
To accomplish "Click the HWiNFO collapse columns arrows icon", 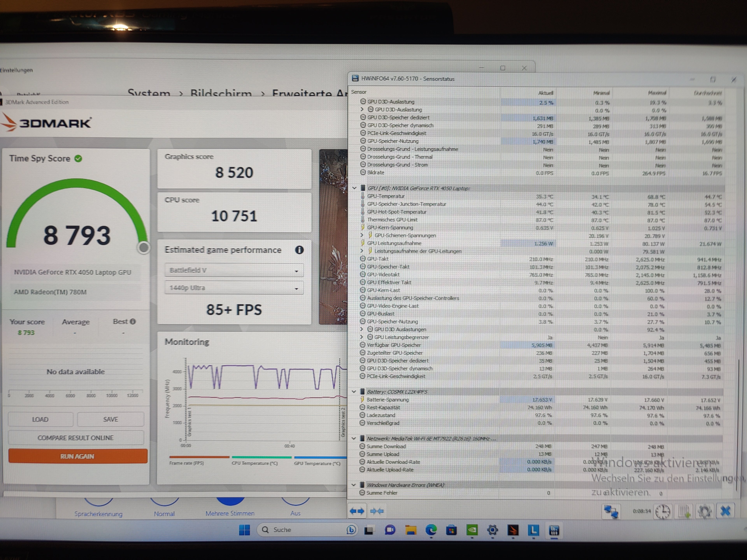I will pyautogui.click(x=377, y=511).
